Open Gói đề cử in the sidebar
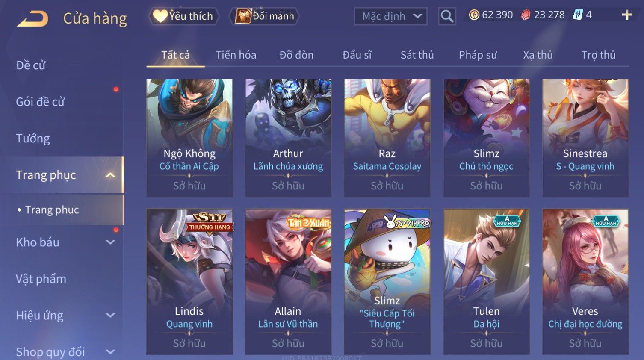The height and width of the screenshot is (360, 644). (x=40, y=102)
